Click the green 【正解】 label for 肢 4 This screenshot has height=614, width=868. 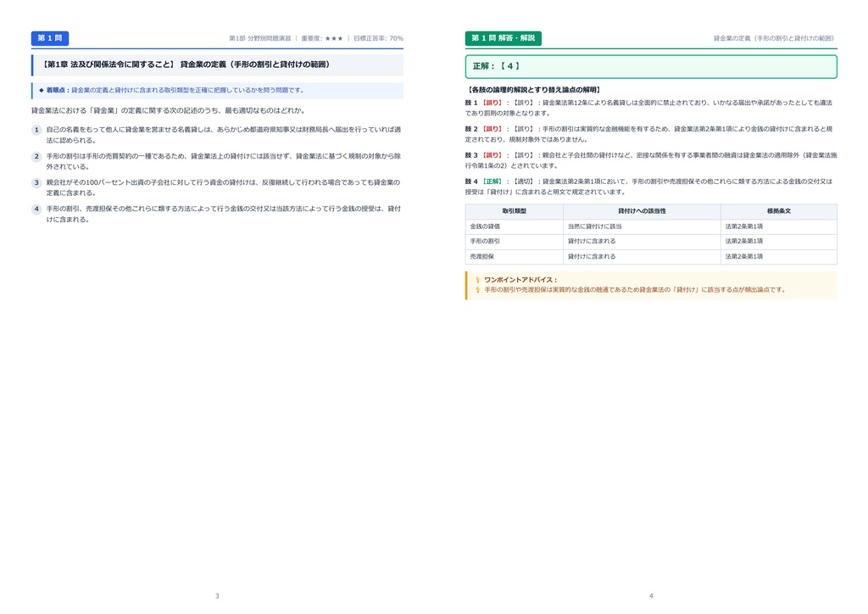tap(492, 181)
